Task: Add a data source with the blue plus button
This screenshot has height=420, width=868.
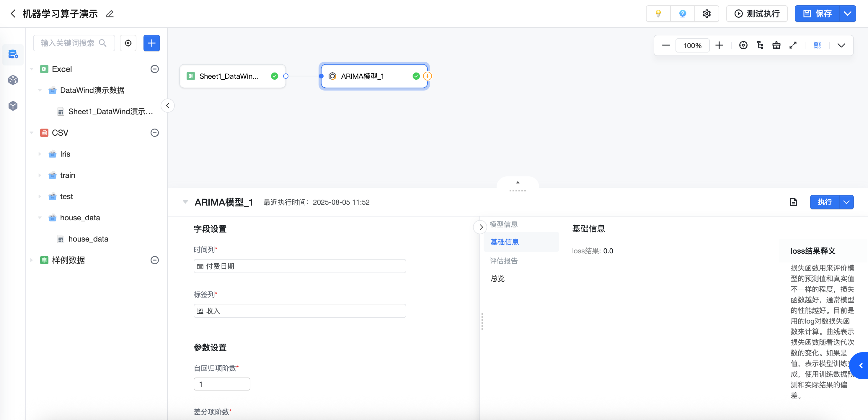Action: coord(152,43)
